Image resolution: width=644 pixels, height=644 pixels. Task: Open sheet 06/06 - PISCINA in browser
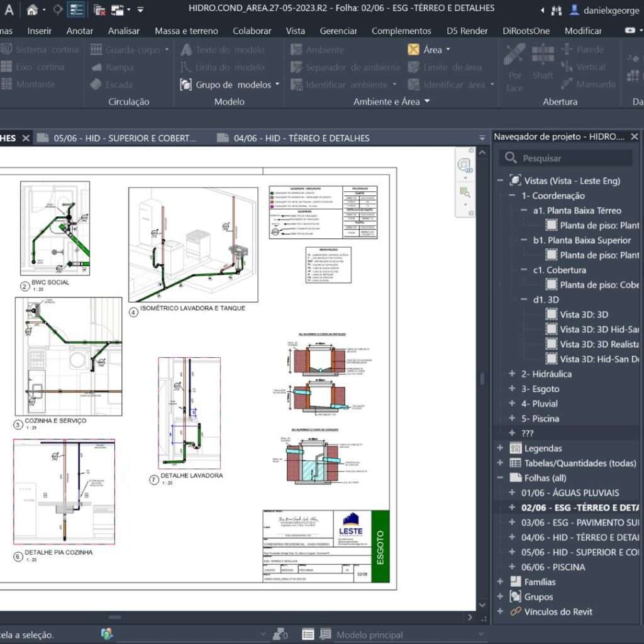coord(553,567)
